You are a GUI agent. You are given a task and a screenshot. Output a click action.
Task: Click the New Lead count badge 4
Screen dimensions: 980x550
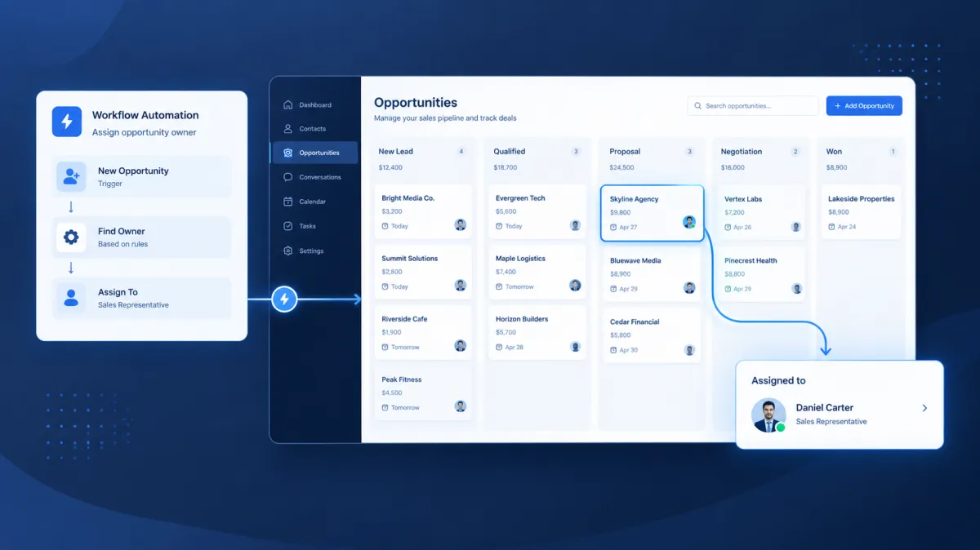[x=461, y=152]
